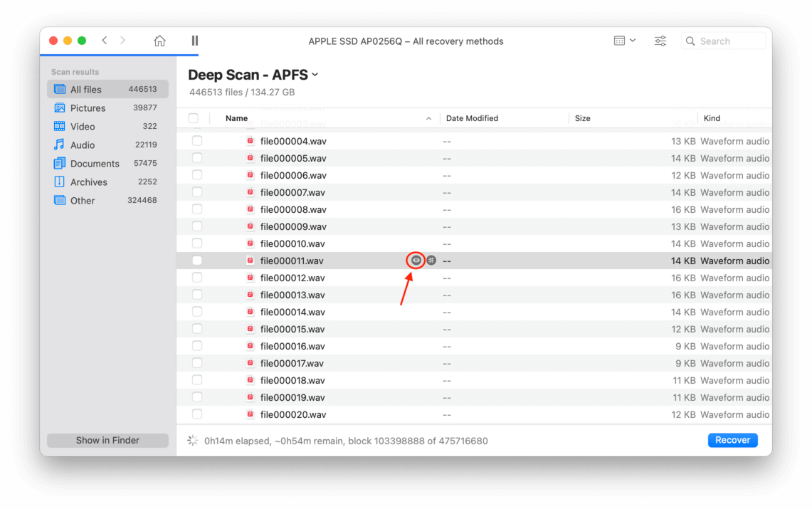Click the All files sidebar icon
The image size is (812, 509).
pos(60,89)
